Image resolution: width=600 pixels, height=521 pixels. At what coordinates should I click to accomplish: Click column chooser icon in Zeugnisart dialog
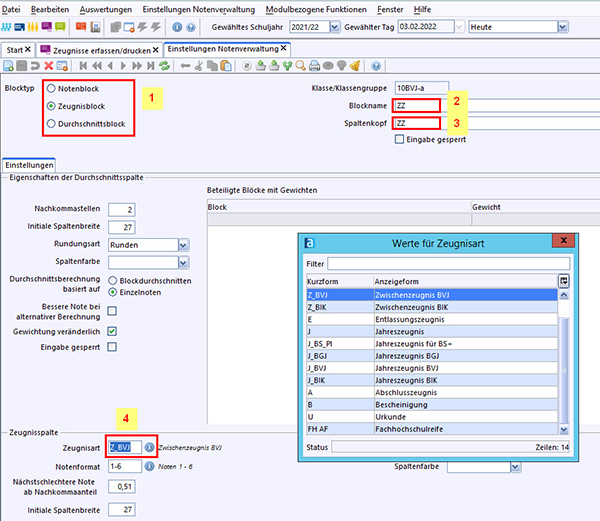point(563,281)
